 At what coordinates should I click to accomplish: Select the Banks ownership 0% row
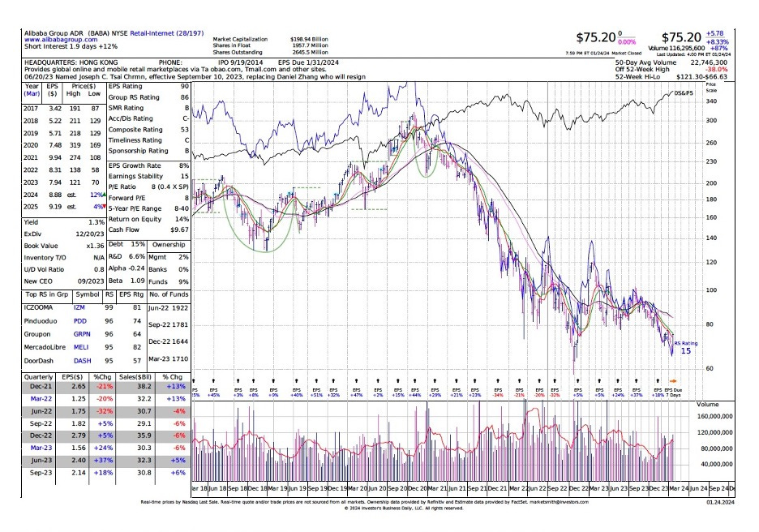coord(169,269)
